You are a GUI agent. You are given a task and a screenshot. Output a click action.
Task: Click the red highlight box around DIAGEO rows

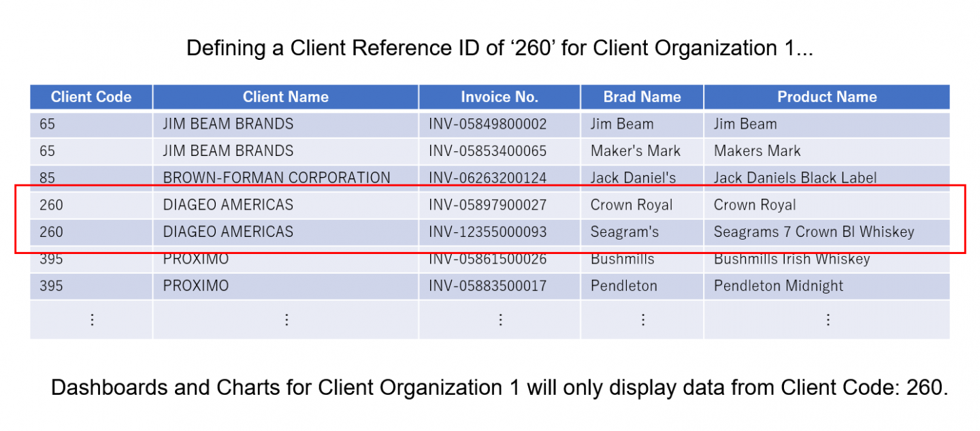(x=489, y=187)
